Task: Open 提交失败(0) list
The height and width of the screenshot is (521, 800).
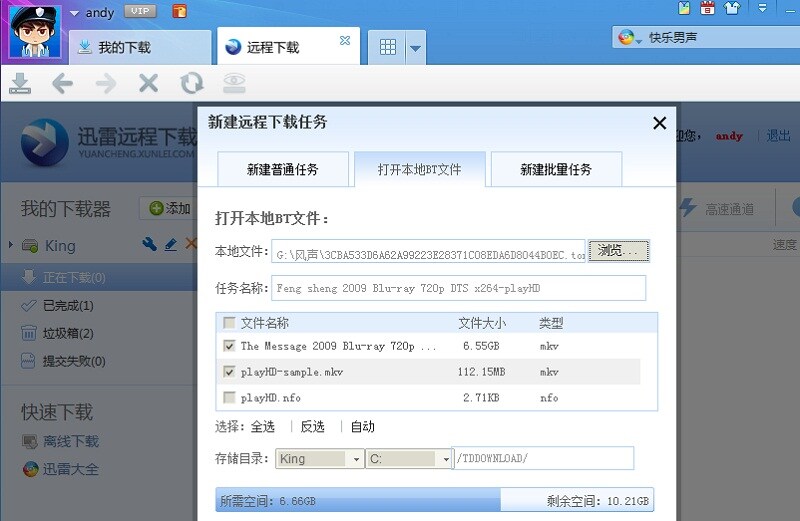Action: tap(74, 361)
